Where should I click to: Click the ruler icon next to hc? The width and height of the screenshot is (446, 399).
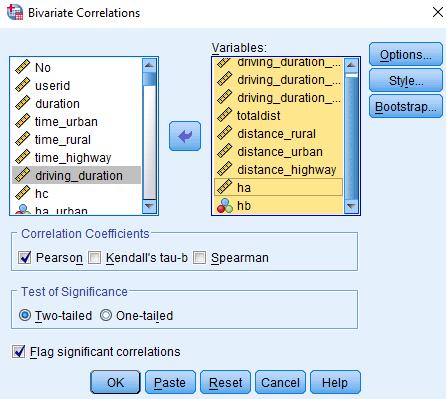(23, 193)
